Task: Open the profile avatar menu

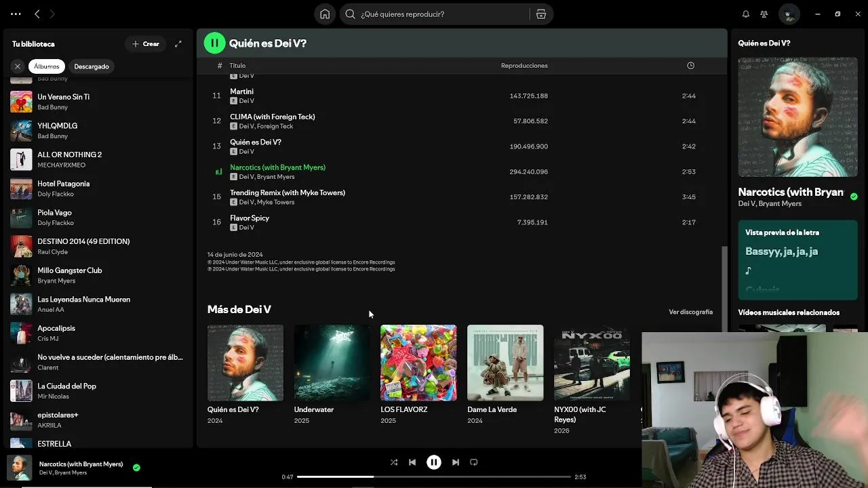Action: click(789, 14)
